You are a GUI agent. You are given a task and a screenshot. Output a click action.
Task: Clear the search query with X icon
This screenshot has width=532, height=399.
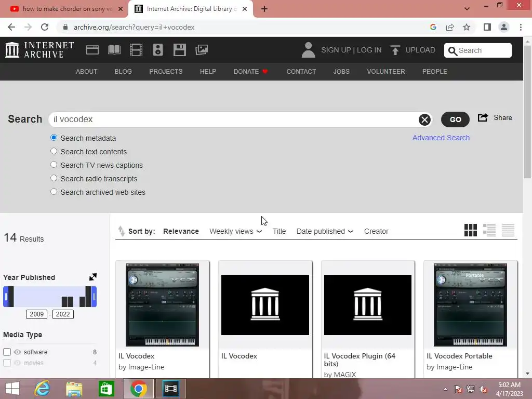(424, 119)
